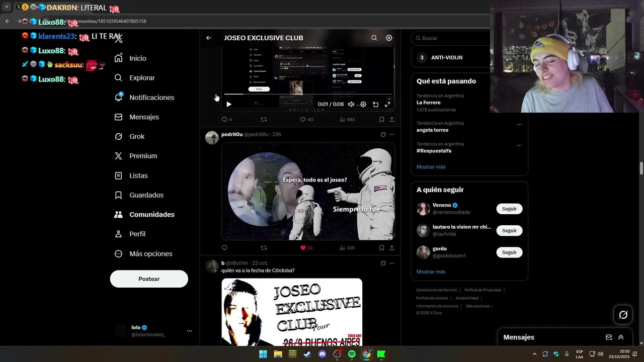Mute the video with the speaker icon
Screen dimensions: 644x362
tap(351, 104)
